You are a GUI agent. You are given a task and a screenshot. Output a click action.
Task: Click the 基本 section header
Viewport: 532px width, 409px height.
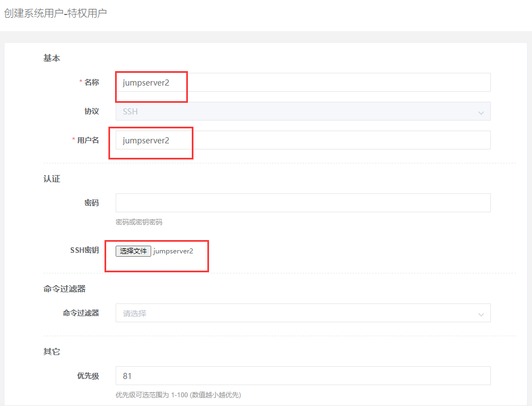click(x=51, y=58)
